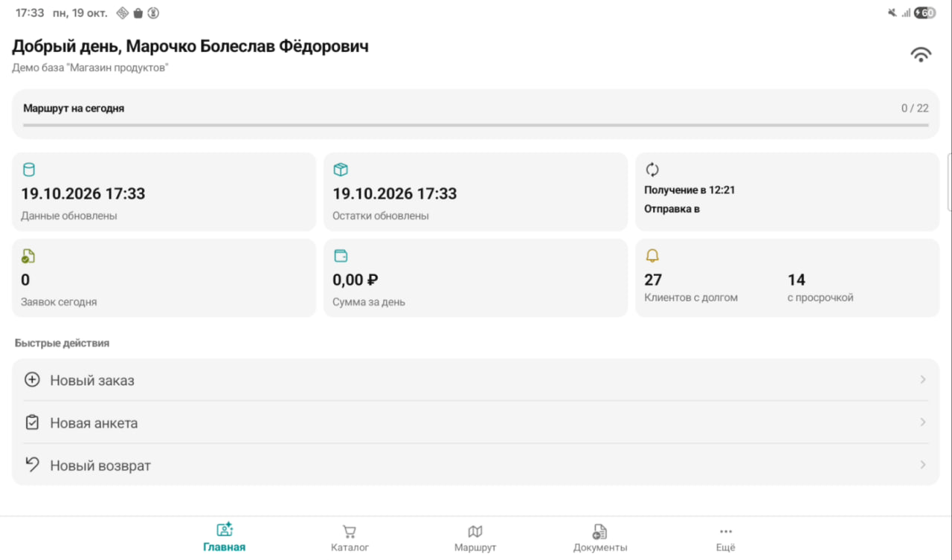Screen dimensions: 952x560
Task: Click the 'Остатки обновлены' label
Action: click(381, 216)
